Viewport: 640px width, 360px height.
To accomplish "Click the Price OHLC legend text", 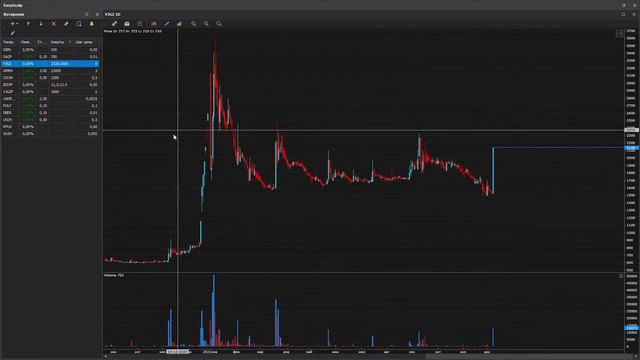I will coord(133,31).
